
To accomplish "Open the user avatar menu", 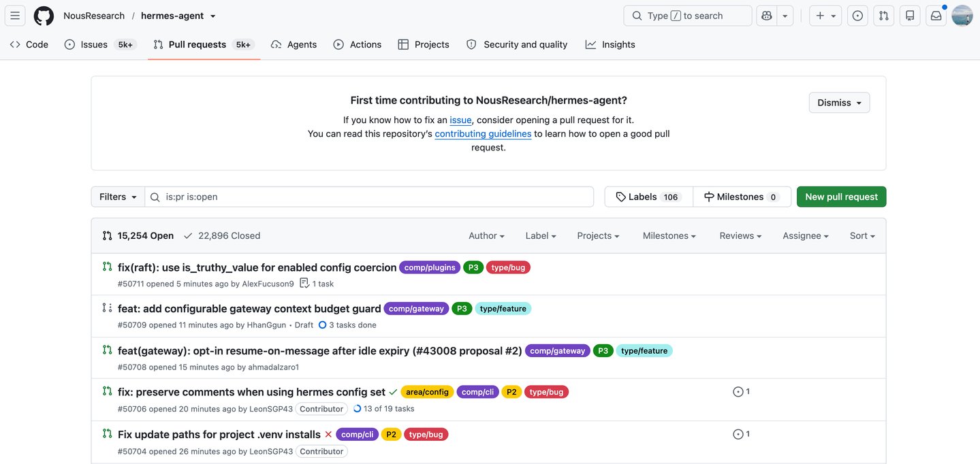I will (x=962, y=16).
